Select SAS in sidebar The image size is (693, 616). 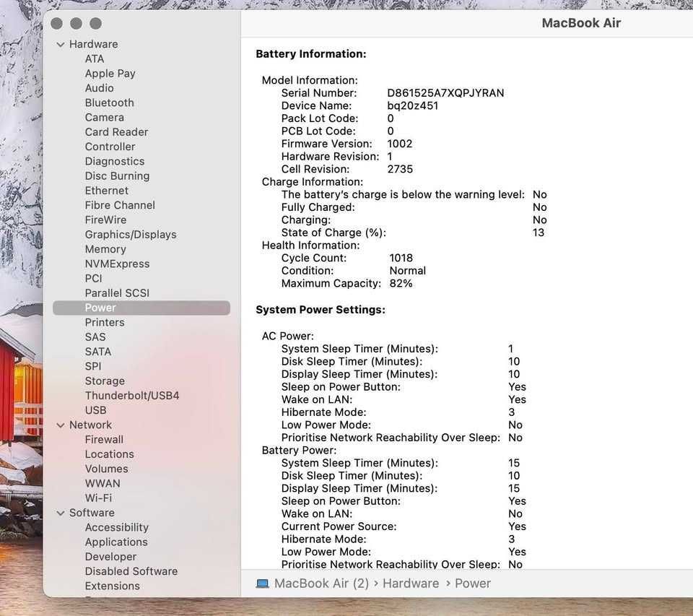tap(95, 337)
